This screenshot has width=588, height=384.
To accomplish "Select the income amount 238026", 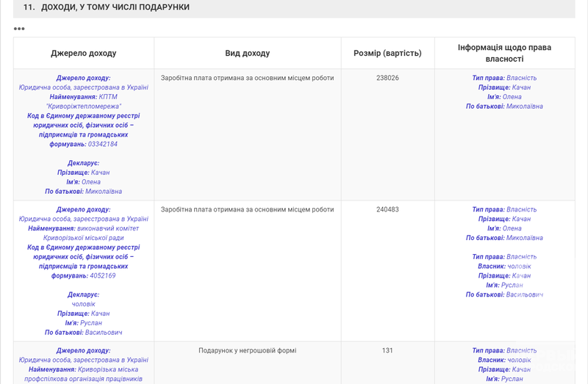I will pyautogui.click(x=387, y=78).
